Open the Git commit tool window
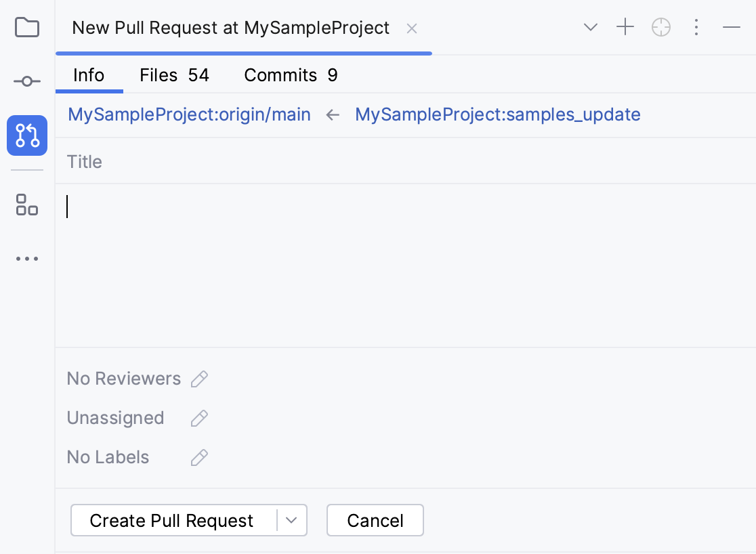 tap(26, 81)
